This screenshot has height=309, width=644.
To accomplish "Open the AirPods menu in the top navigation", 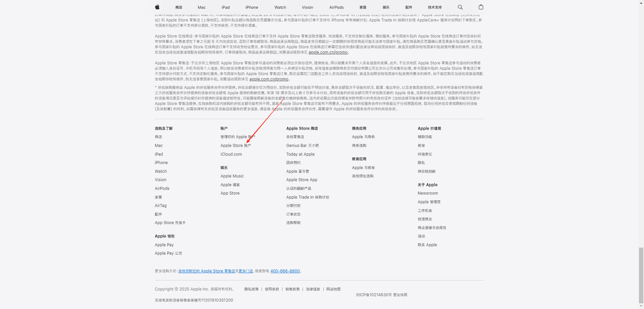I will 336,7.
